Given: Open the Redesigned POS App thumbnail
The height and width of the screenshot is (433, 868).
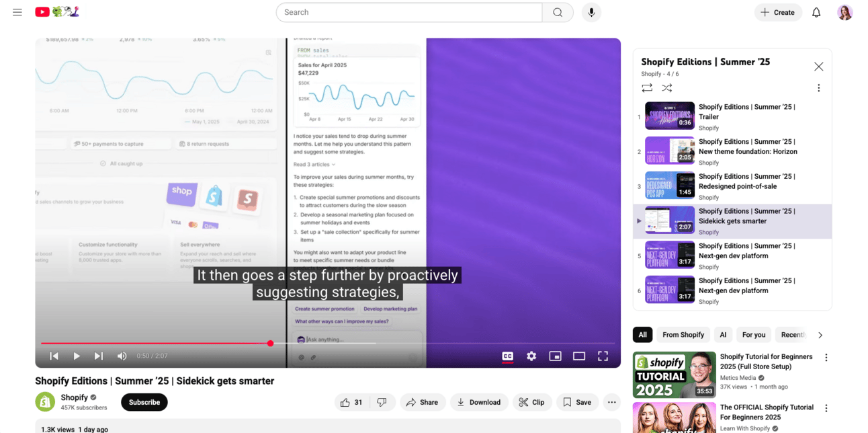Looking at the screenshot, I should (x=670, y=185).
